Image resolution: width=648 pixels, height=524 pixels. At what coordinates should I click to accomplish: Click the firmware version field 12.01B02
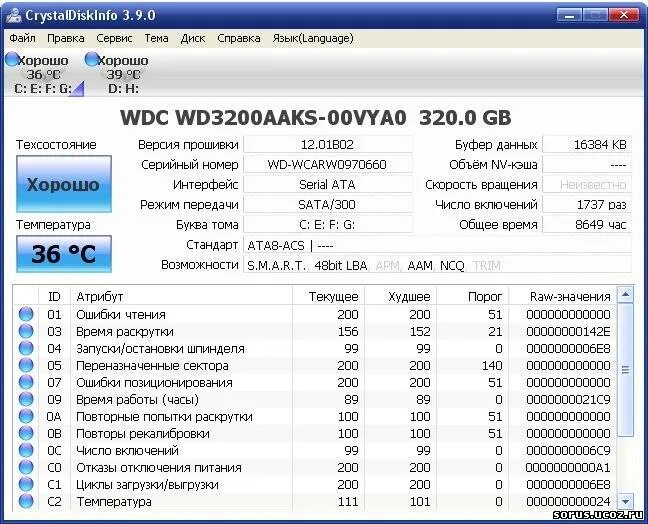click(x=327, y=145)
